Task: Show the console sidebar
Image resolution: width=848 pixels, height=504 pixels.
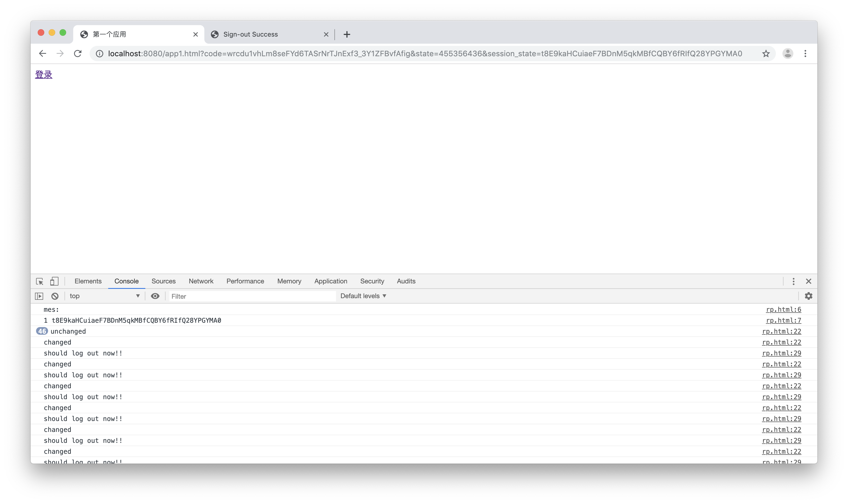Action: pyautogui.click(x=39, y=296)
